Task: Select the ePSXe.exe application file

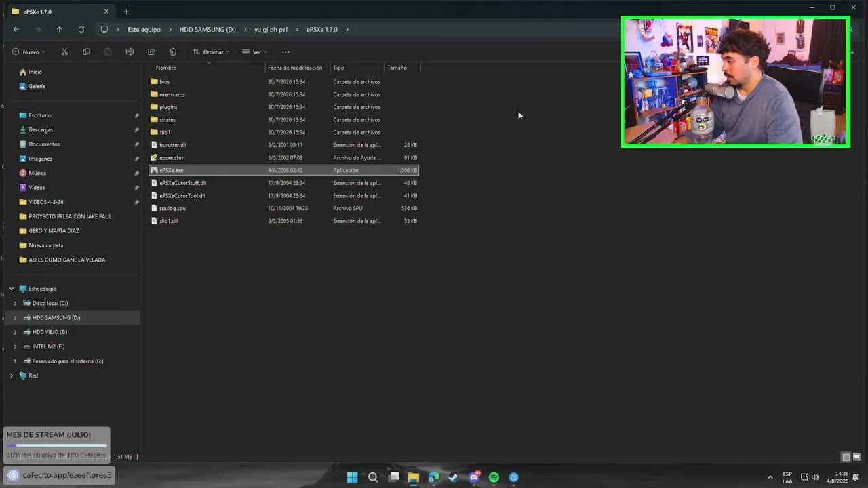Action: [283, 170]
